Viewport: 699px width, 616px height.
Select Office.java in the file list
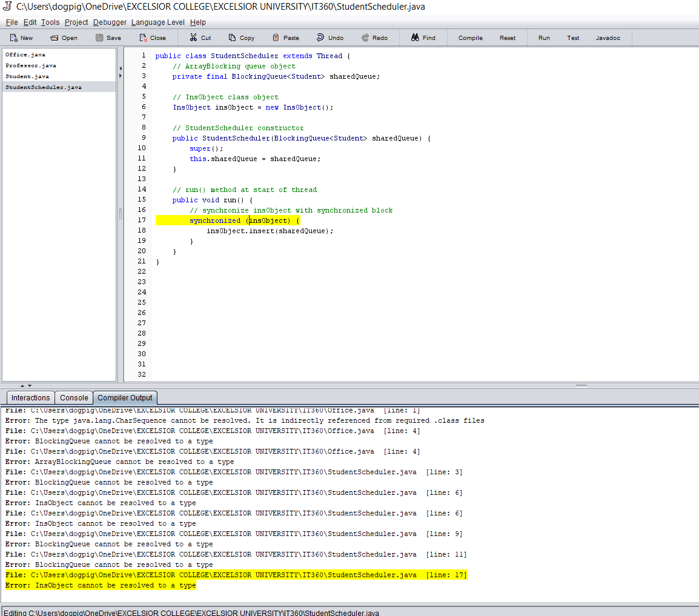coord(24,55)
